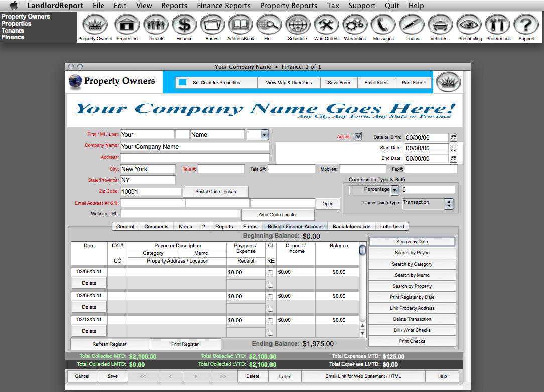
Task: Click the crown logo beside Print Form
Action: [x=448, y=82]
